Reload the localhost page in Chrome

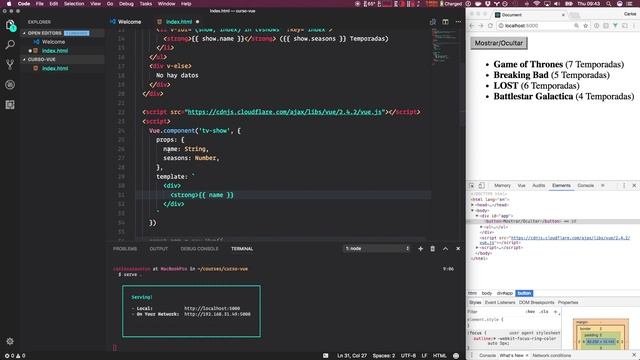(x=490, y=26)
